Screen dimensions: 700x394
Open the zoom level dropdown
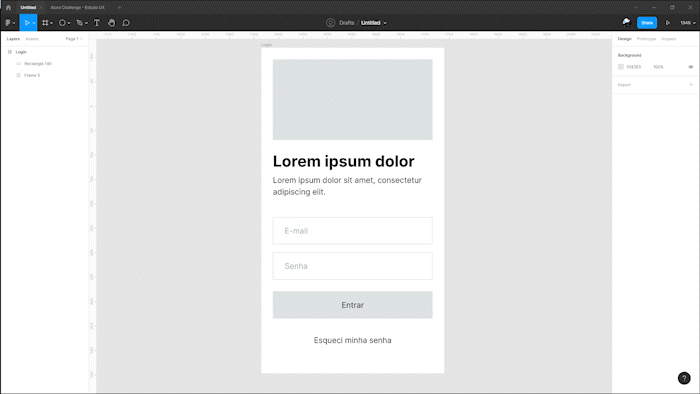click(688, 23)
